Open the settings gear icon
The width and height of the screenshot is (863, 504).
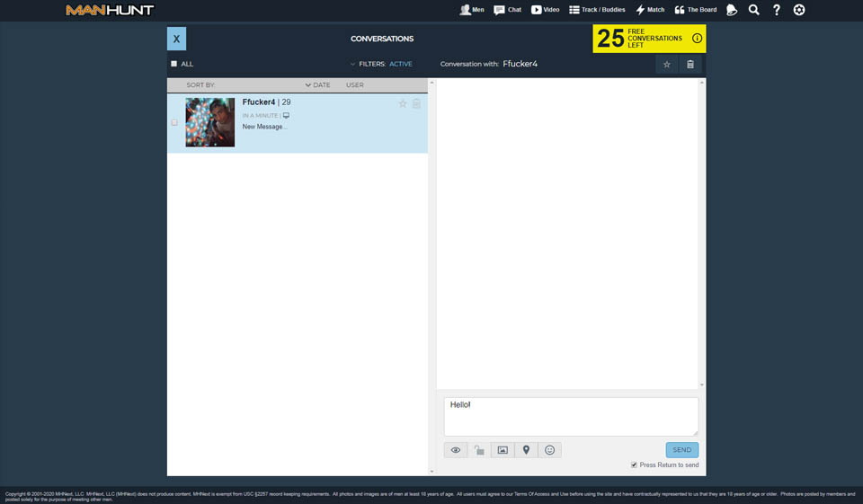pos(799,10)
